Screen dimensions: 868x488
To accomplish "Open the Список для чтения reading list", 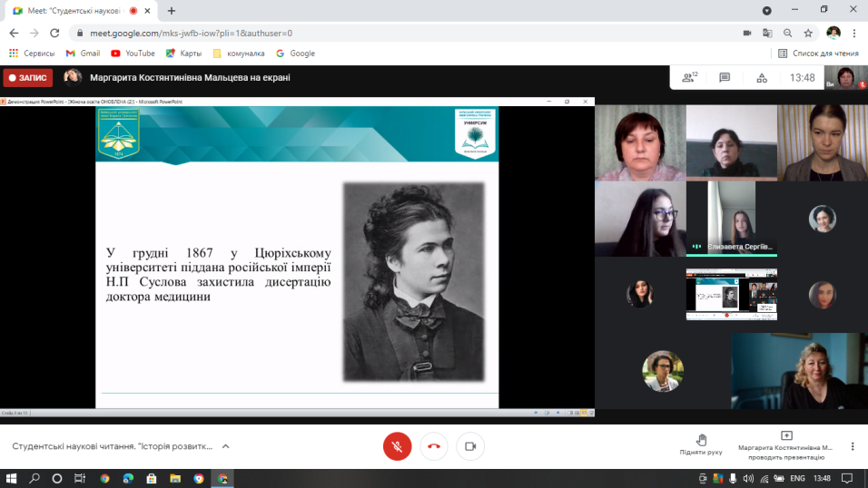I will tap(818, 54).
